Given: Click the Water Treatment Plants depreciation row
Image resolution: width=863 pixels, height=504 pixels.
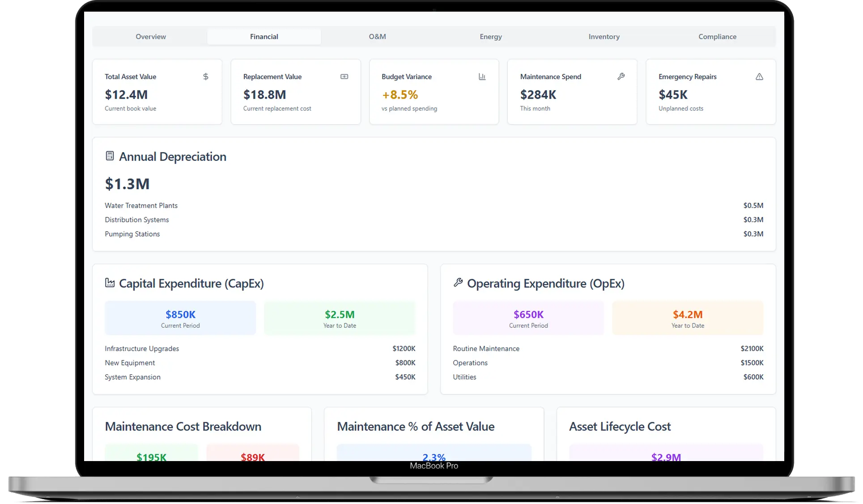Looking at the screenshot, I should tap(141, 205).
